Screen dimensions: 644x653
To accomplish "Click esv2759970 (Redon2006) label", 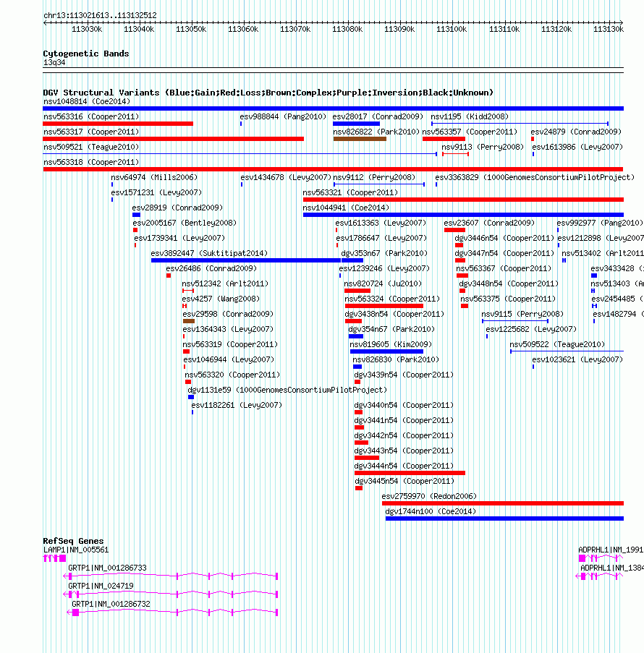I will [429, 496].
